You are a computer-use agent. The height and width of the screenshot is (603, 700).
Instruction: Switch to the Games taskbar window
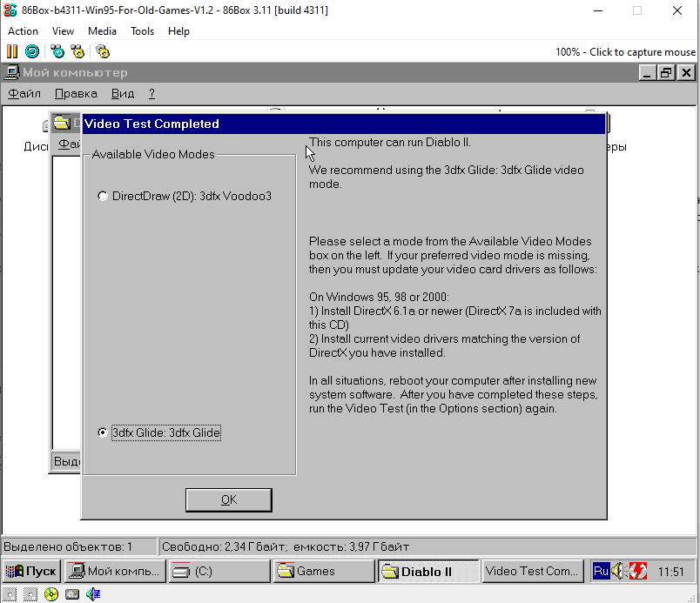[324, 571]
